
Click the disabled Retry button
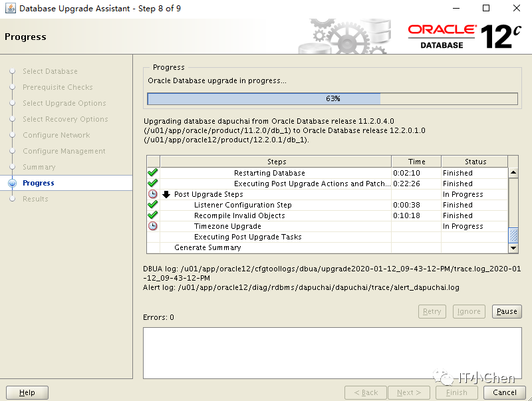432,311
